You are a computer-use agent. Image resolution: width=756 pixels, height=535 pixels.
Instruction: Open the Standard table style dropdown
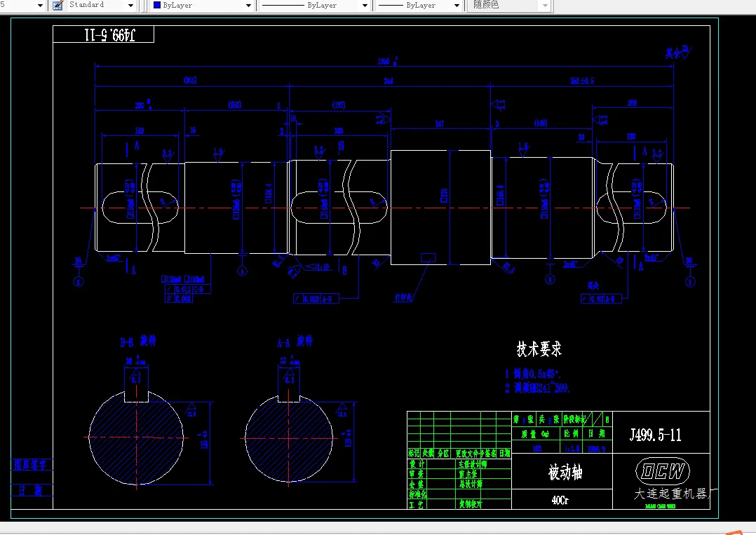(x=130, y=6)
